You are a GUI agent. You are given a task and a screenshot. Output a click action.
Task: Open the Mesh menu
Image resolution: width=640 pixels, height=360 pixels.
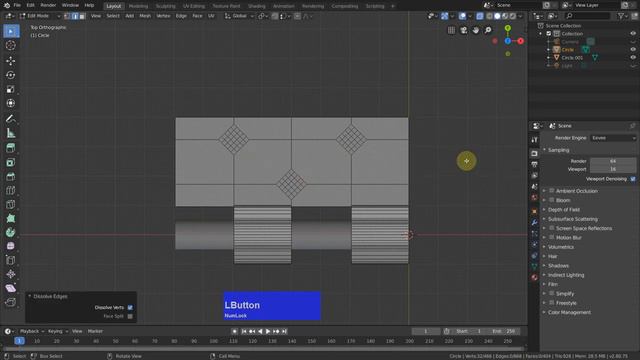pos(145,16)
